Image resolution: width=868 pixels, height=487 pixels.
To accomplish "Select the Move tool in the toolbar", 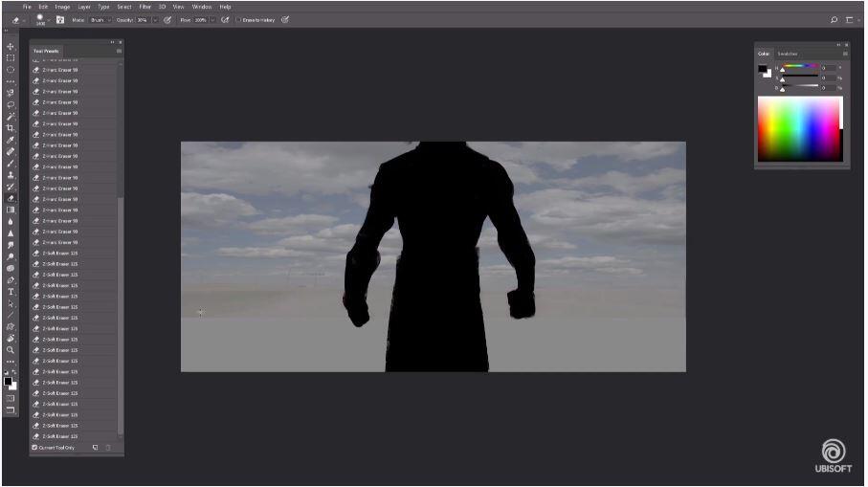I will (x=11, y=47).
